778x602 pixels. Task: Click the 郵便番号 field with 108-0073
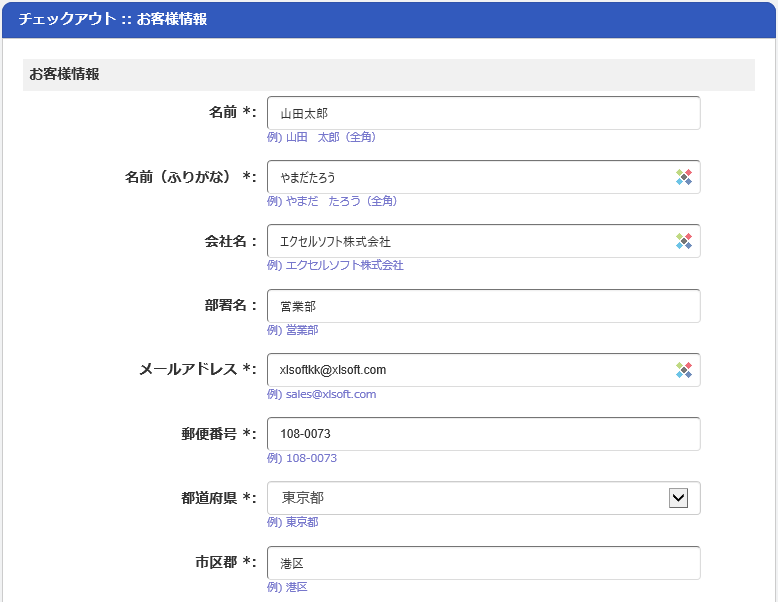pos(484,434)
